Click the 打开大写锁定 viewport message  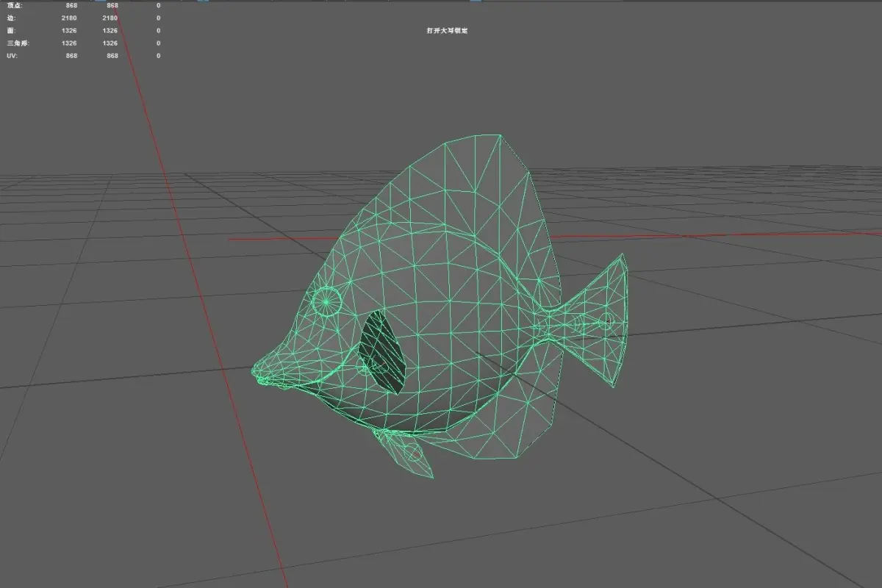(x=447, y=31)
